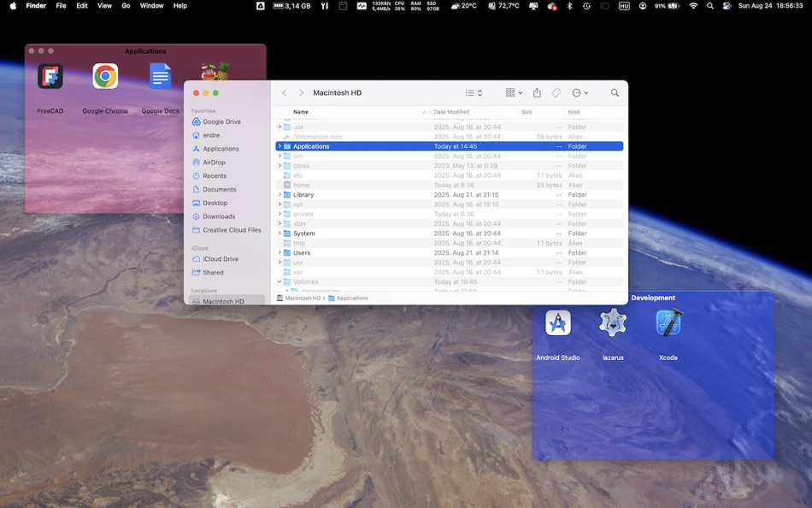Expand the Users folder disclosure arrow
Image resolution: width=812 pixels, height=508 pixels.
click(279, 253)
